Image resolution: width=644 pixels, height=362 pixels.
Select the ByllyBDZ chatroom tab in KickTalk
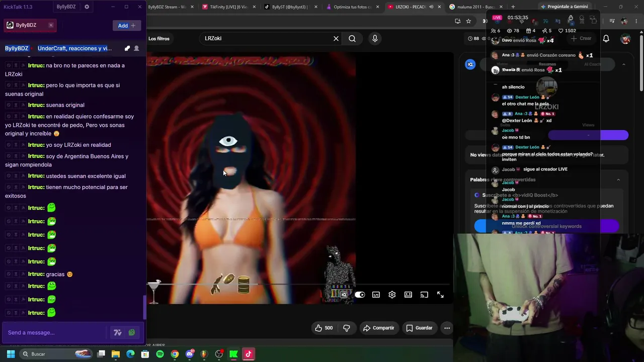(x=29, y=25)
